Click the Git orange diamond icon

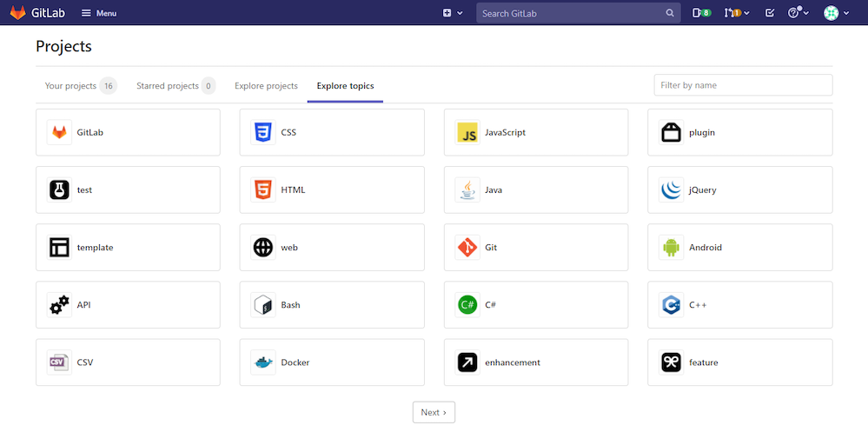click(467, 248)
